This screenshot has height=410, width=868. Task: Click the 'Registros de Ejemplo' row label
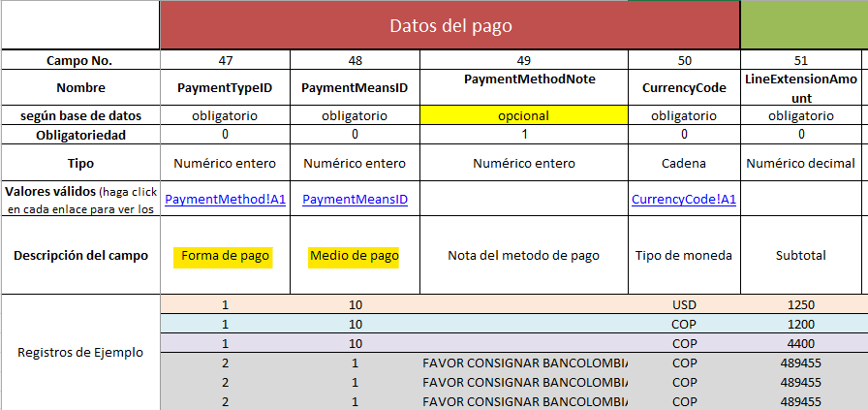79,352
